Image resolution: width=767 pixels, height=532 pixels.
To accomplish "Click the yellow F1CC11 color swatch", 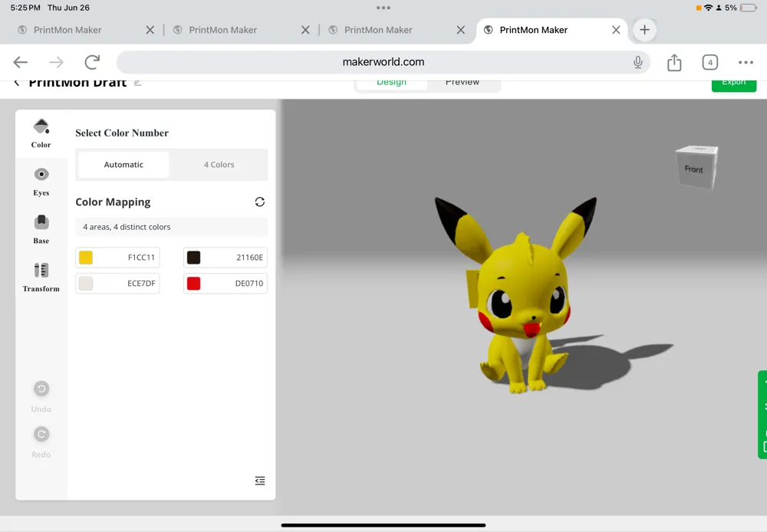I will 86,258.
